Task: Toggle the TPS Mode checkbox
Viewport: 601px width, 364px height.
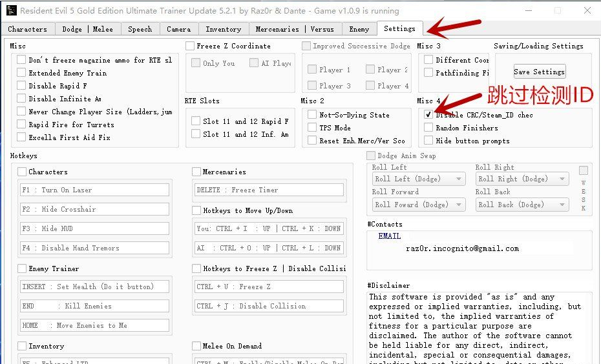Action: pos(312,128)
